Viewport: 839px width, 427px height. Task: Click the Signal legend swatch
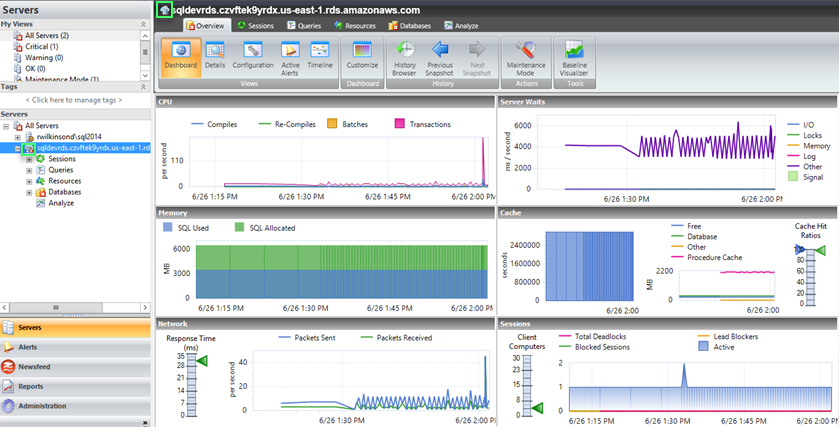(x=793, y=177)
